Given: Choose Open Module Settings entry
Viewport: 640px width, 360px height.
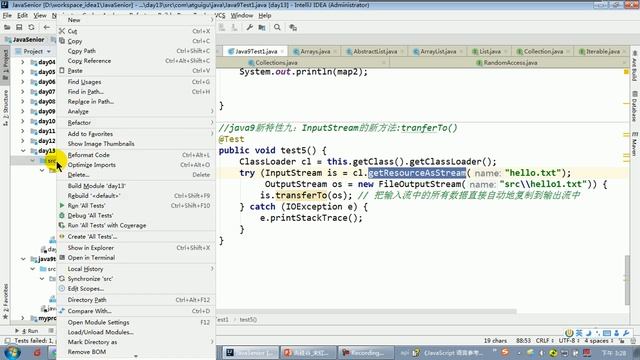Looking at the screenshot, I should [x=136, y=322].
